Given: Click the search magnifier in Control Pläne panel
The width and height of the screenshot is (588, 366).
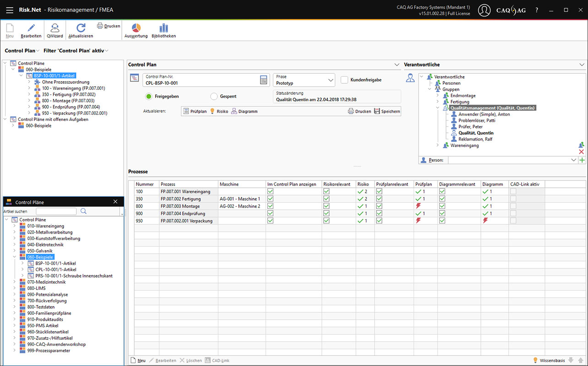Looking at the screenshot, I should coord(83,211).
